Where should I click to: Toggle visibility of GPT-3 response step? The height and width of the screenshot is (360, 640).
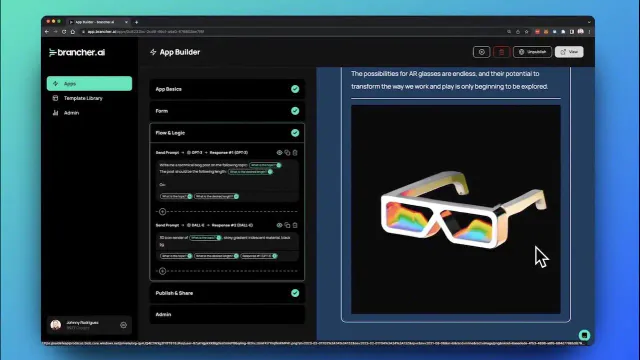click(x=279, y=153)
